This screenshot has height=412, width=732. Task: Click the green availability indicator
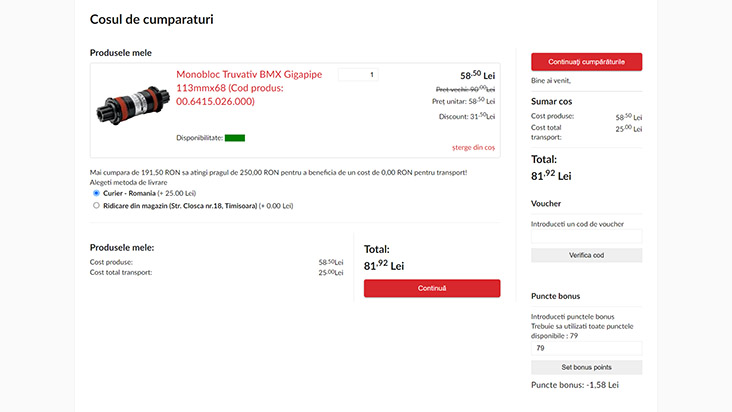235,138
